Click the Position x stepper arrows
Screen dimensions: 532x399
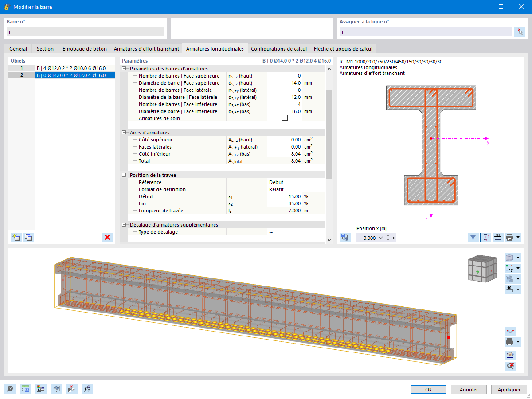pyautogui.click(x=388, y=238)
